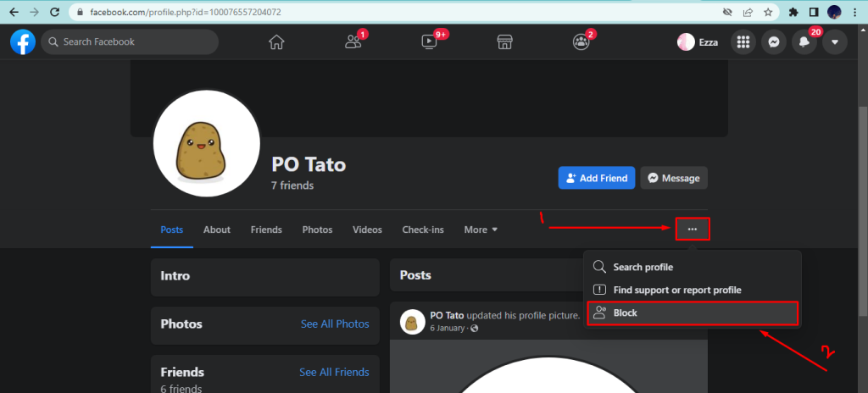Click the crossed-eye tracking icon in address bar
This screenshot has height=393, width=868.
tap(728, 12)
